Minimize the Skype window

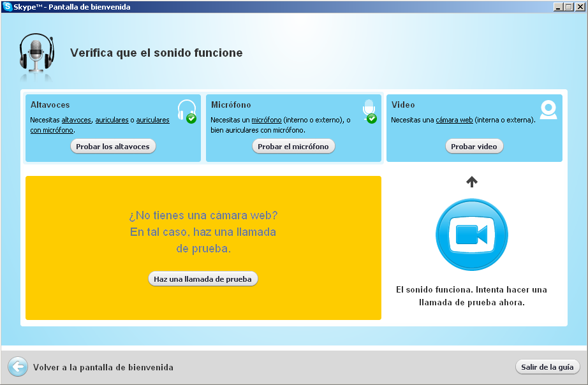[x=559, y=7]
